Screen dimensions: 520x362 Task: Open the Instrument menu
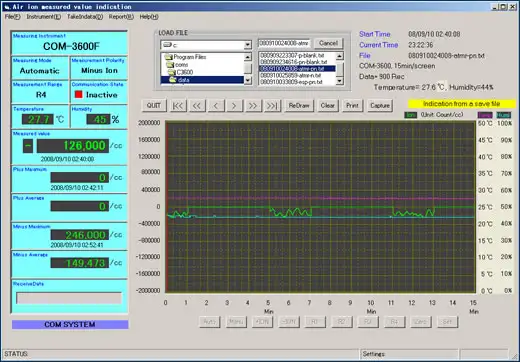(44, 17)
